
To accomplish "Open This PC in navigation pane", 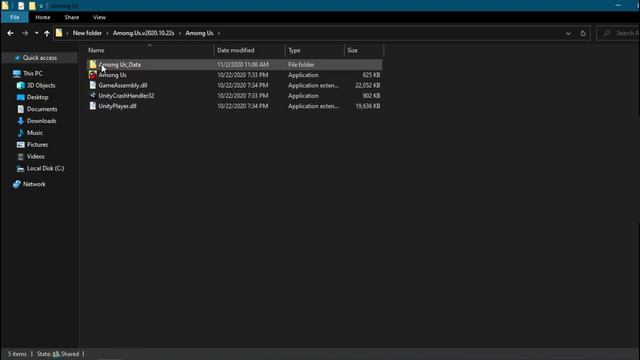I will coord(33,73).
